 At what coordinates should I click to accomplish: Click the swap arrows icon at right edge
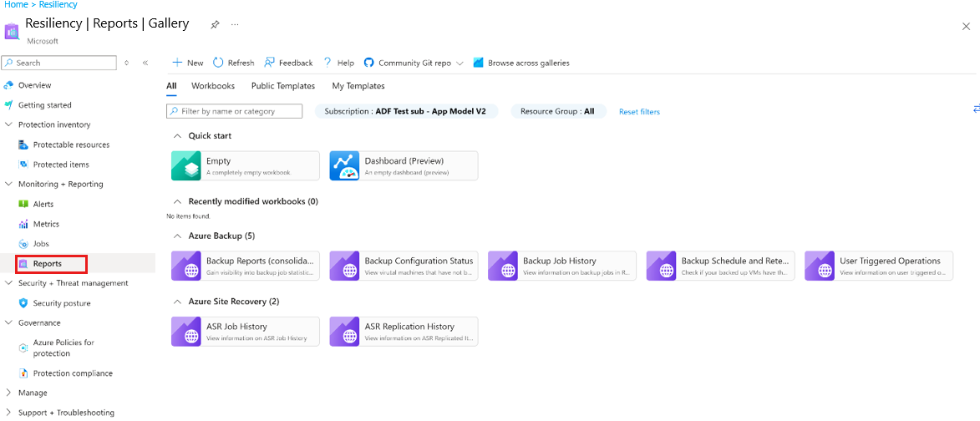[977, 109]
